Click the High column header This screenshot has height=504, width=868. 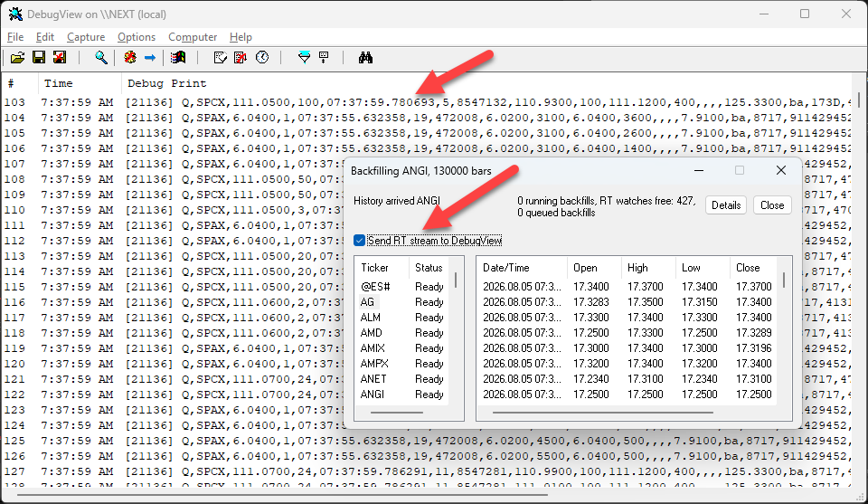coord(648,268)
